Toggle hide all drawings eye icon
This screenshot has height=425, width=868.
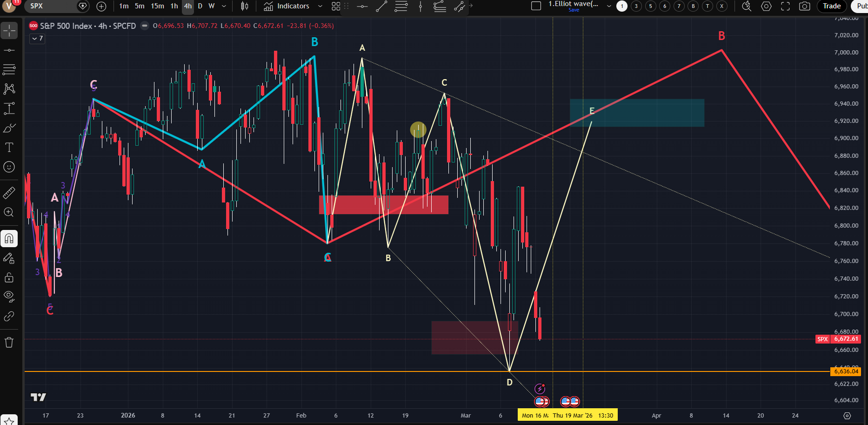pos(9,296)
